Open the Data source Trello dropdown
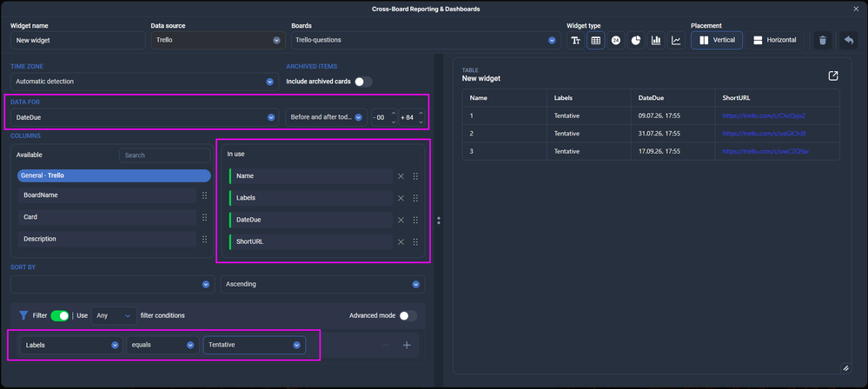 click(217, 40)
